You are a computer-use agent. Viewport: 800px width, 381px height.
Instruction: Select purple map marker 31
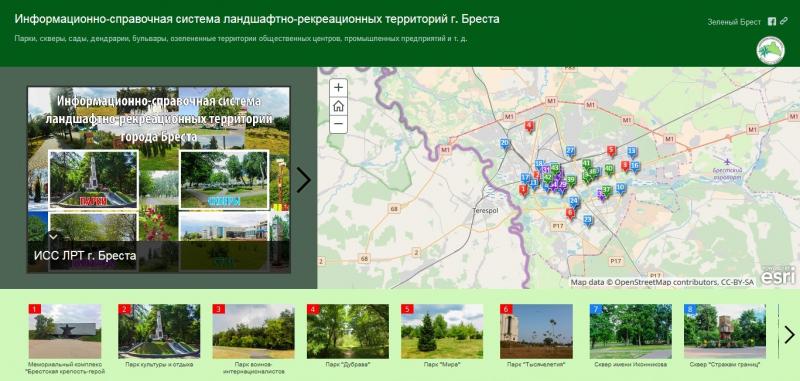click(x=546, y=170)
